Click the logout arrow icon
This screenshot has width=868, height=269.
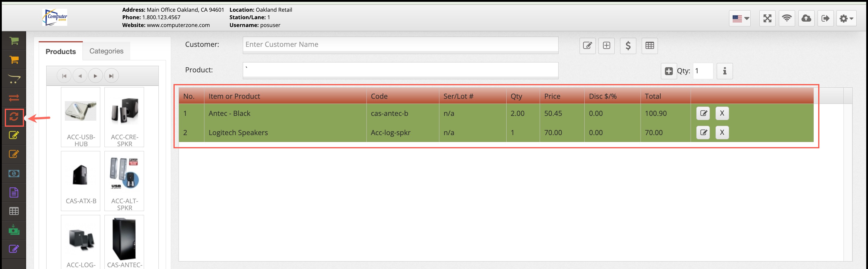826,18
